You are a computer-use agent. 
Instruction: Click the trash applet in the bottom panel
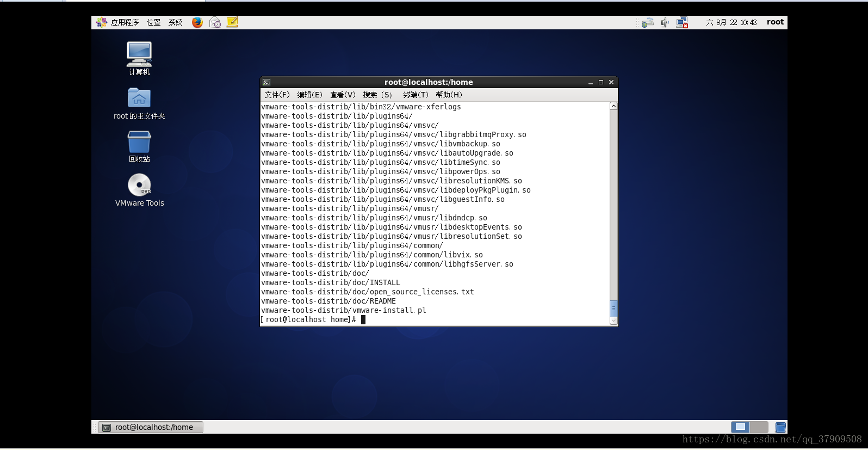(x=780, y=427)
